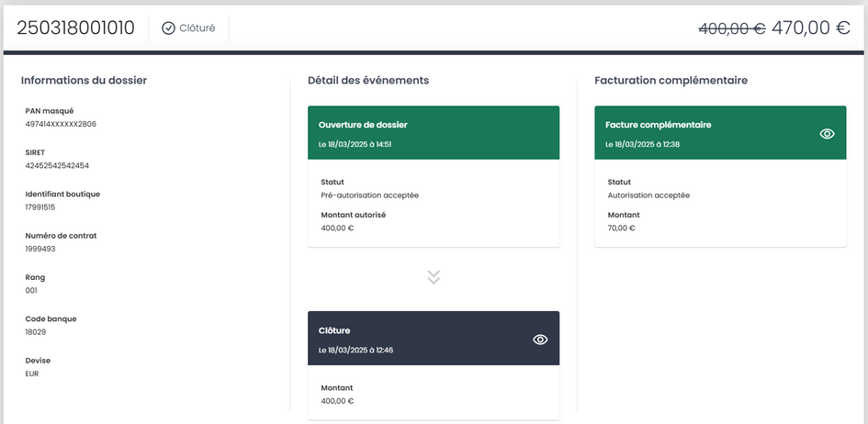Viewport: 868px width, 424px height.
Task: Click the PAN masqué label
Action: pyautogui.click(x=50, y=110)
